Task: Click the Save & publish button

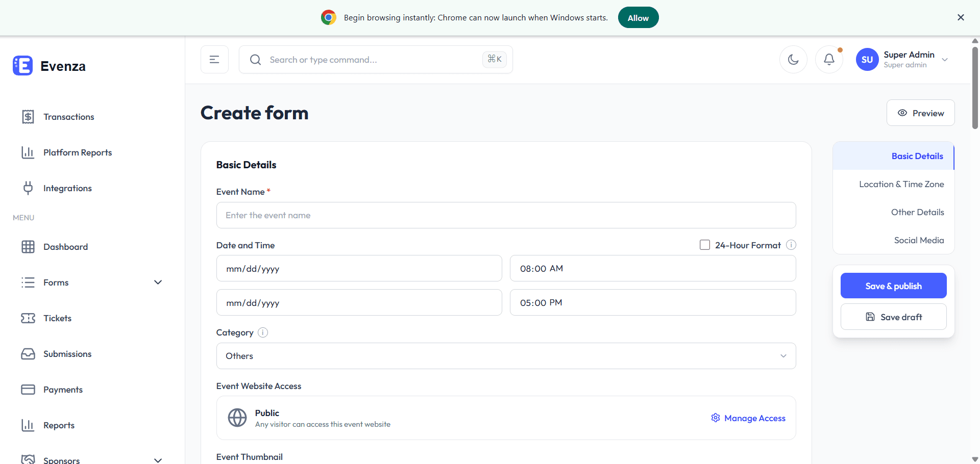Action: (893, 286)
